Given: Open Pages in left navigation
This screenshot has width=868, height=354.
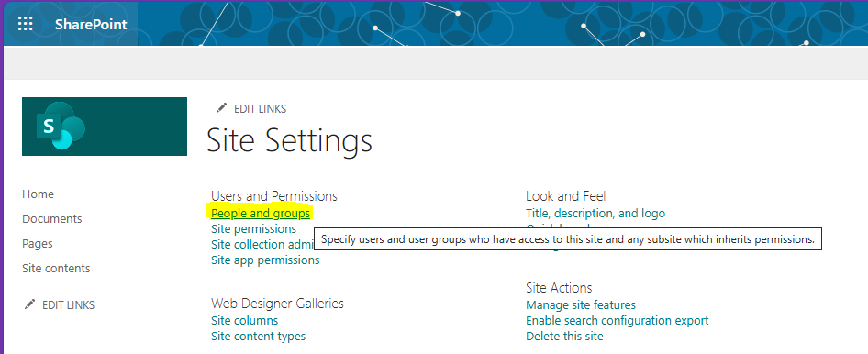Looking at the screenshot, I should click(38, 243).
